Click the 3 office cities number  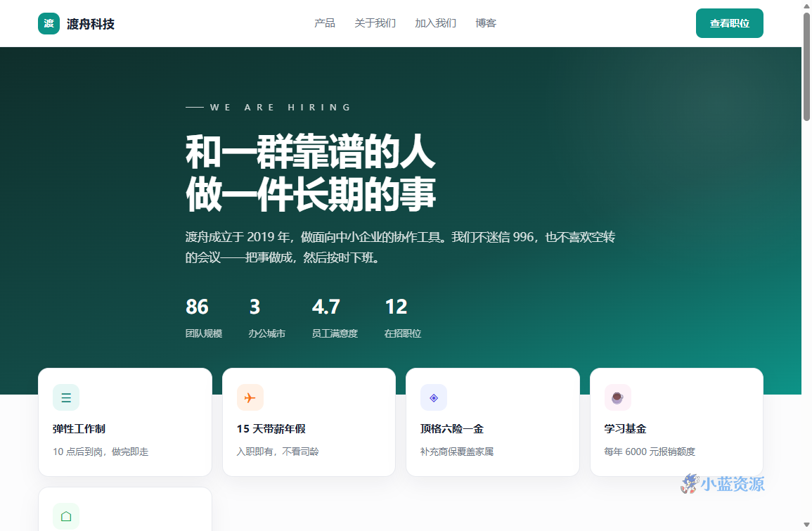254,307
